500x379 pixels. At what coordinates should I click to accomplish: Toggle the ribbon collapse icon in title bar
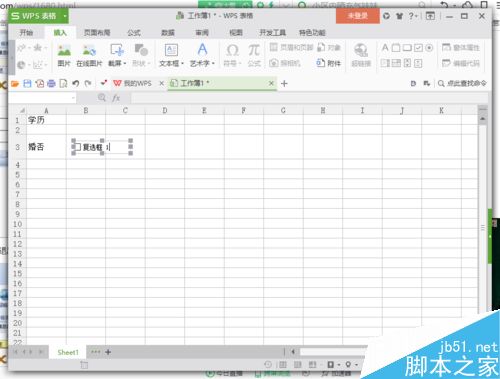[430, 16]
